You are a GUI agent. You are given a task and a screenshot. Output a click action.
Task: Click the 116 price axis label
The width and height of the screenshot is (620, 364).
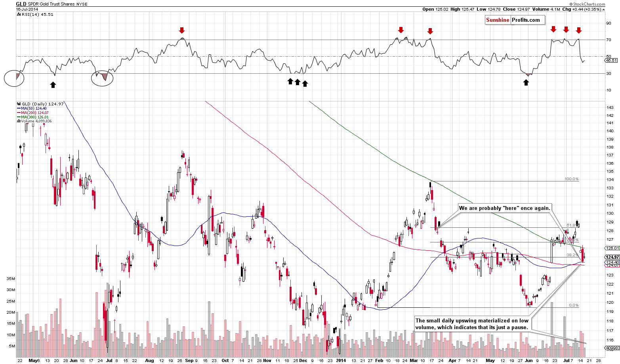pos(610,340)
